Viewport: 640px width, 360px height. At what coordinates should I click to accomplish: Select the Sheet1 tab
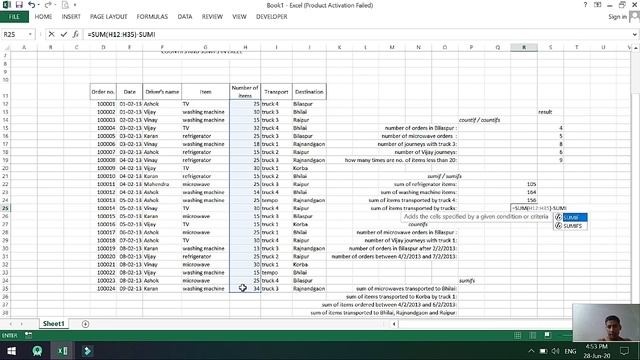(53, 324)
